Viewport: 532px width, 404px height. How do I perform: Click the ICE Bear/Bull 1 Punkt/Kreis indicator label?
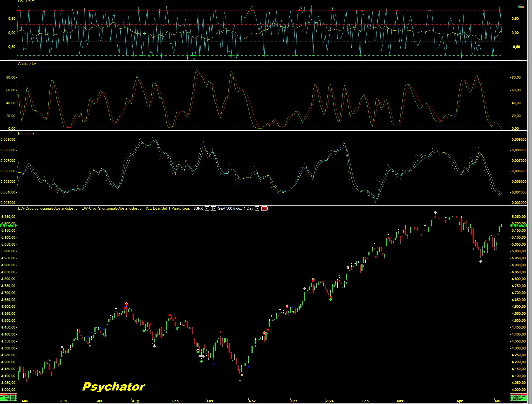pos(168,209)
